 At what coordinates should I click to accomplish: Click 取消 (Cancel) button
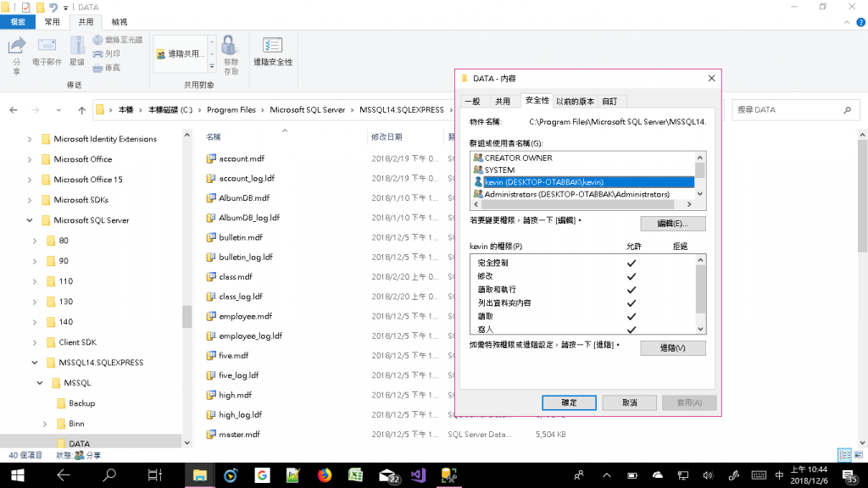point(630,402)
